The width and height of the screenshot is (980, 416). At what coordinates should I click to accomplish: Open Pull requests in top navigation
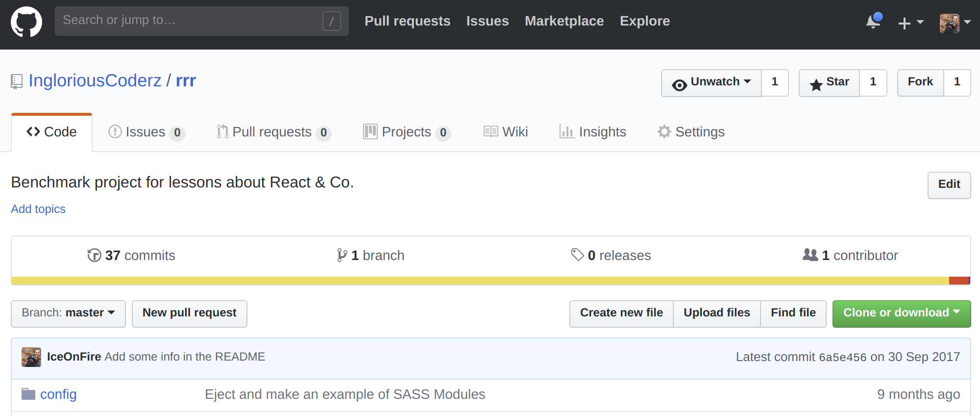pos(407,21)
